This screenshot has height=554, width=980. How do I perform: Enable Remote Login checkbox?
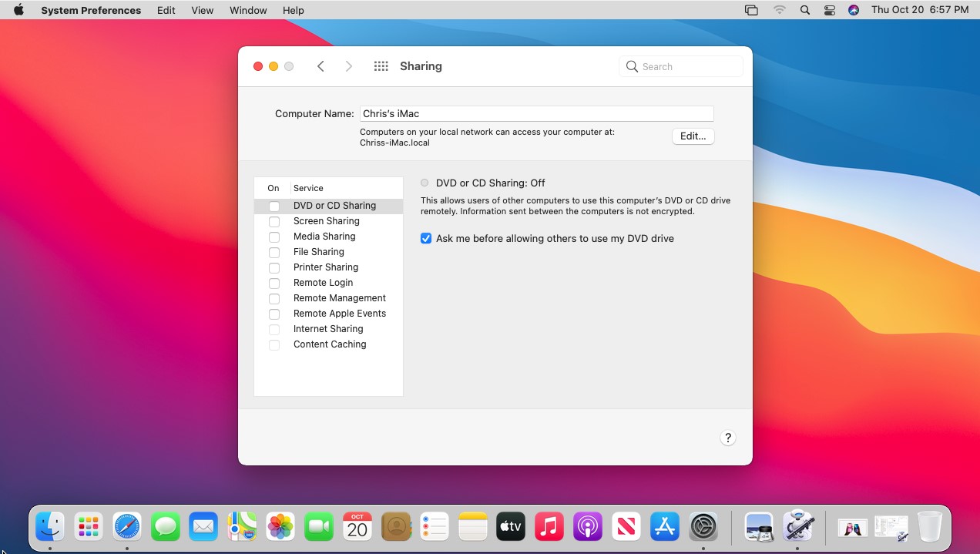click(x=274, y=283)
